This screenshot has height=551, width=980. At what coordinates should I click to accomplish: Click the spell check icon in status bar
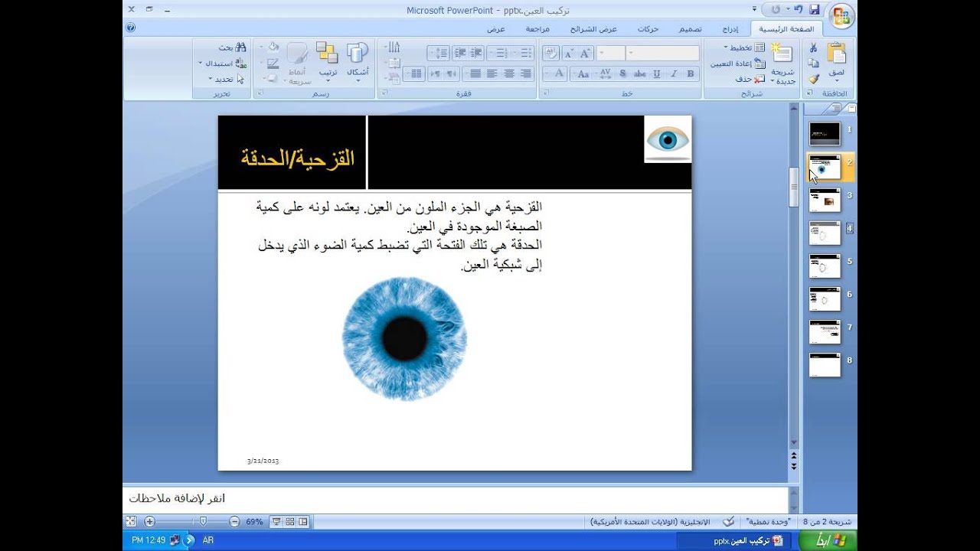[x=730, y=521]
